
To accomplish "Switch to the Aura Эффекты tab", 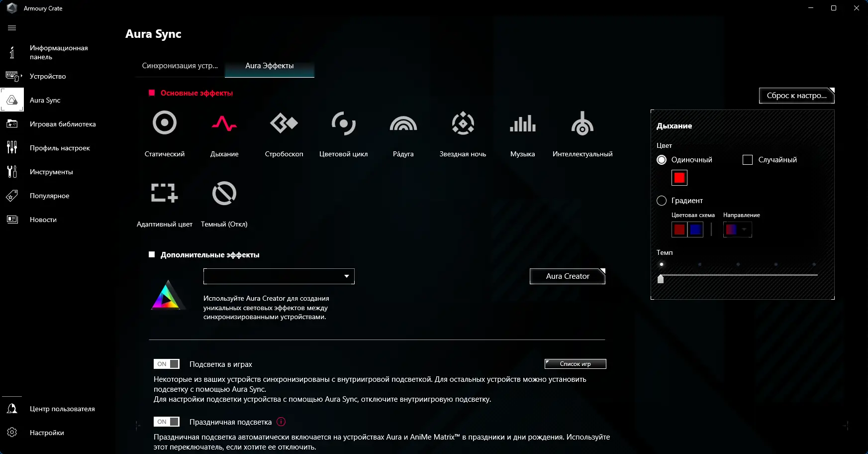I will (x=270, y=66).
